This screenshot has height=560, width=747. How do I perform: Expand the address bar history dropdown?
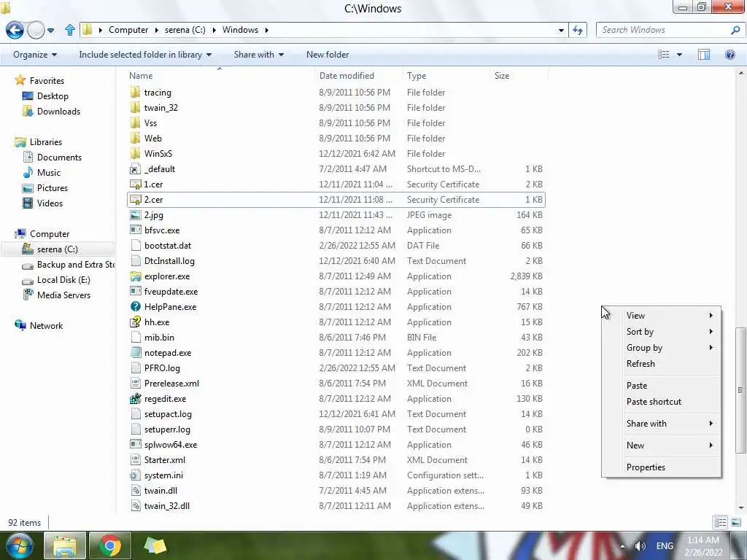[x=561, y=30]
